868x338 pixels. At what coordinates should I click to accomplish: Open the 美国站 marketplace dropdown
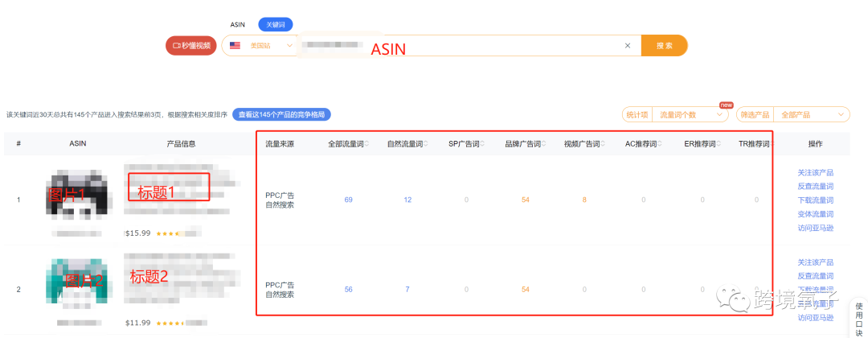[272, 45]
